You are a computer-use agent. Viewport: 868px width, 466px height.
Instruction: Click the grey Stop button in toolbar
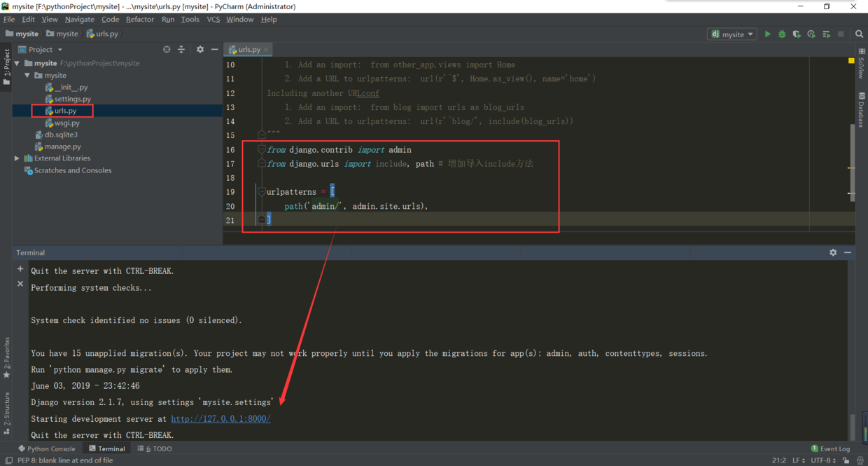[841, 34]
